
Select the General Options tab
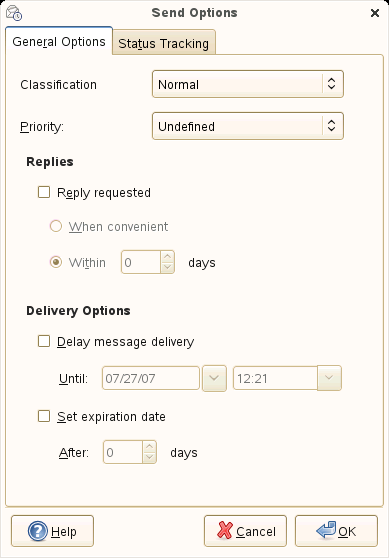59,41
